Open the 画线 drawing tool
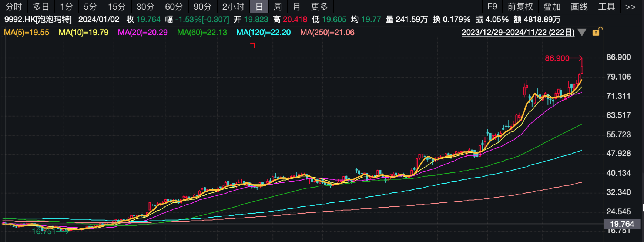This screenshot has height=242, width=644. (579, 7)
